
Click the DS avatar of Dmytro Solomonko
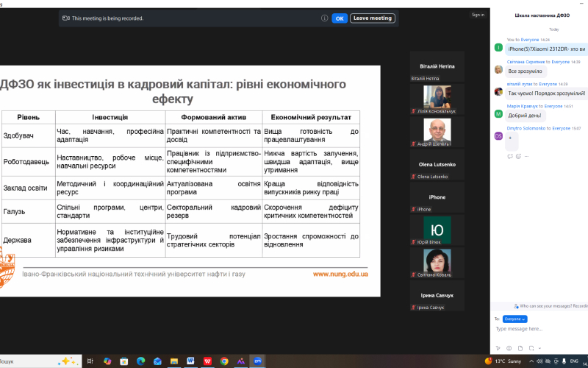498,136
